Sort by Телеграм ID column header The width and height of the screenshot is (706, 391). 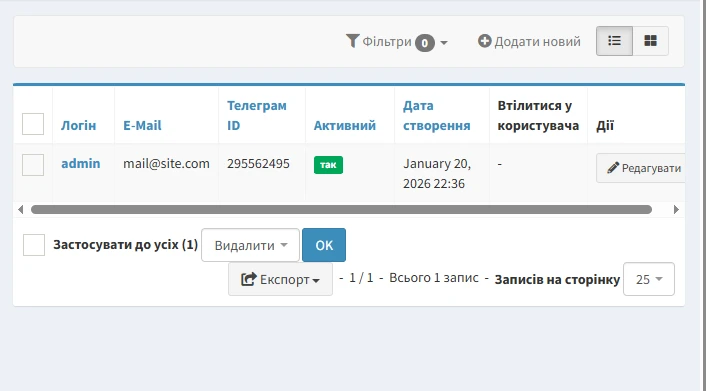tap(257, 115)
